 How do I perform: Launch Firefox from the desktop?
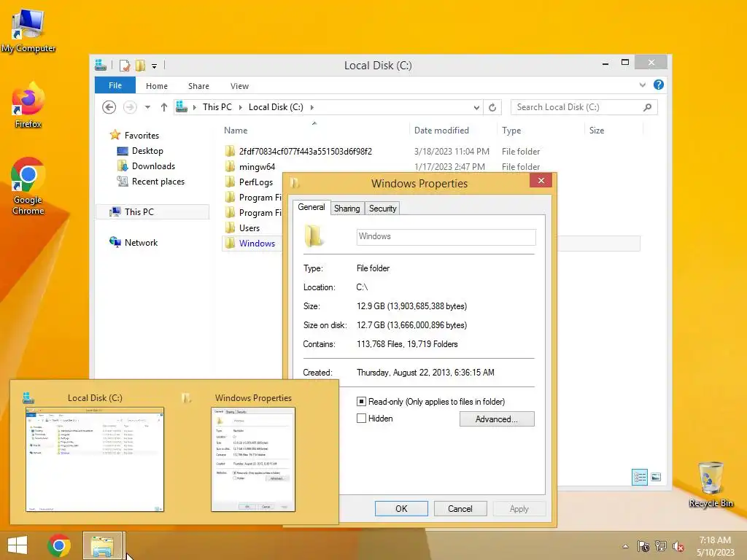click(28, 106)
